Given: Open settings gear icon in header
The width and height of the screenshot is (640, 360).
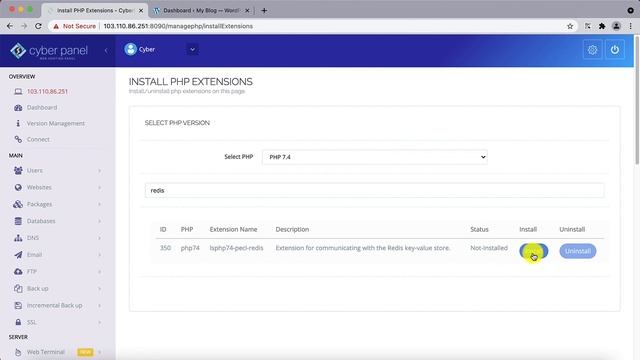Looking at the screenshot, I should pyautogui.click(x=592, y=50).
